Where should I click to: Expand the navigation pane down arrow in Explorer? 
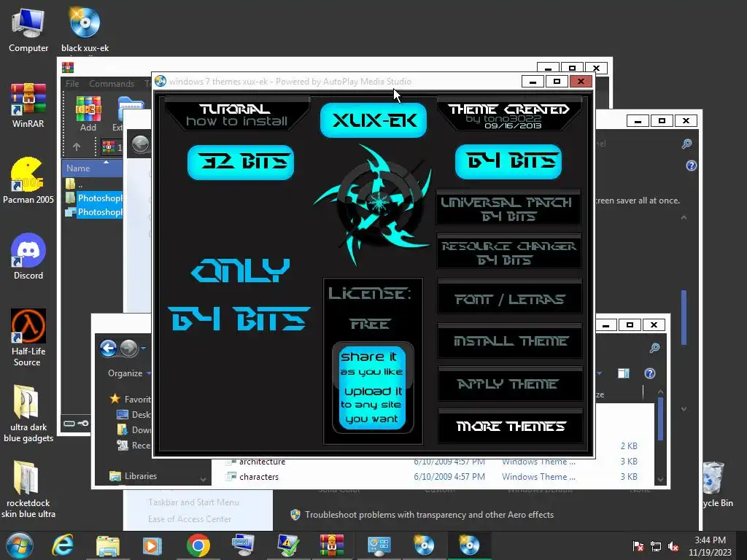203,480
